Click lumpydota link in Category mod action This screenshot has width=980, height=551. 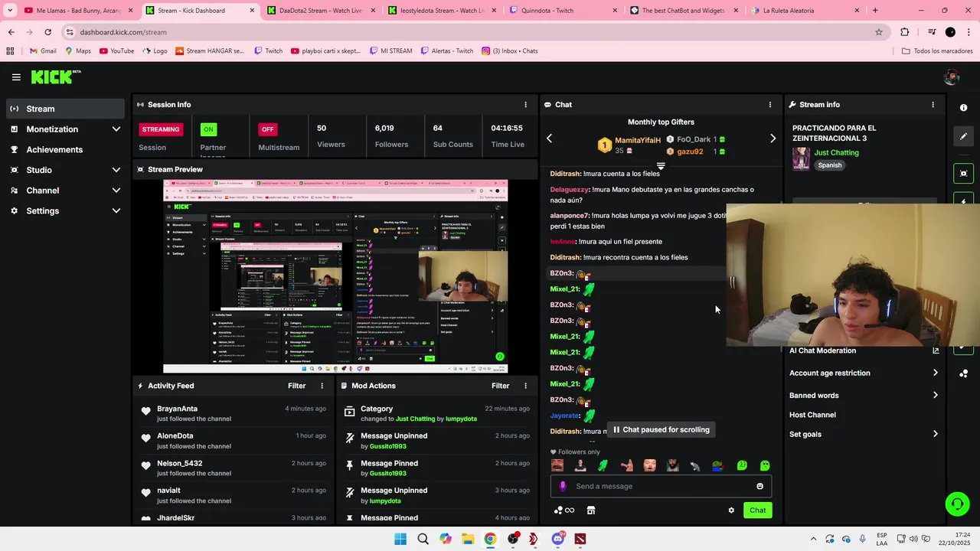[461, 419]
